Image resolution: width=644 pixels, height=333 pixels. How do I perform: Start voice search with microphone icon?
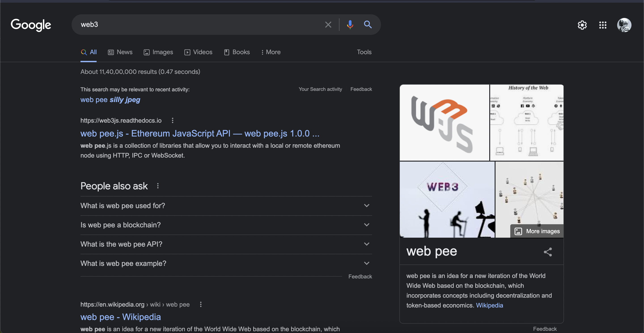350,25
